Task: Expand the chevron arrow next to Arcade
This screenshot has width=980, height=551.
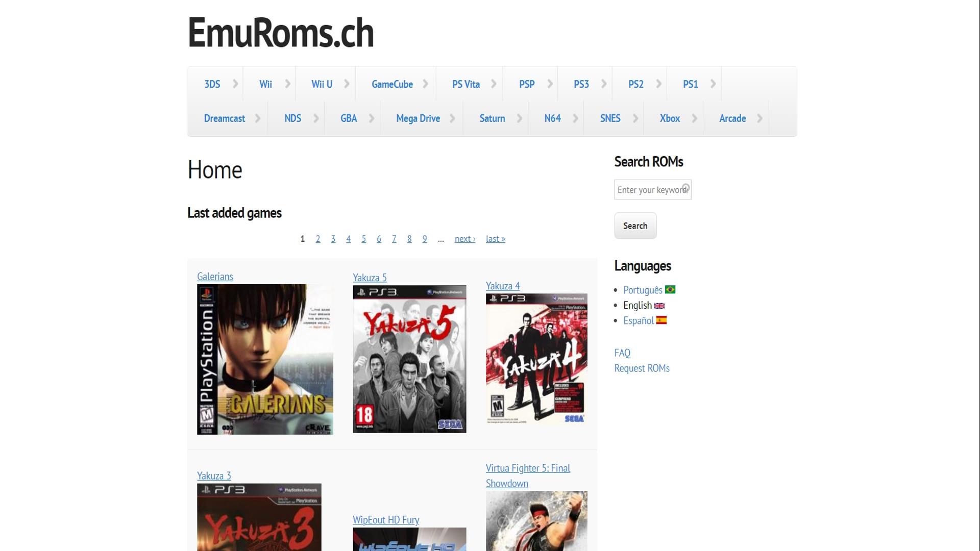Action: [759, 118]
